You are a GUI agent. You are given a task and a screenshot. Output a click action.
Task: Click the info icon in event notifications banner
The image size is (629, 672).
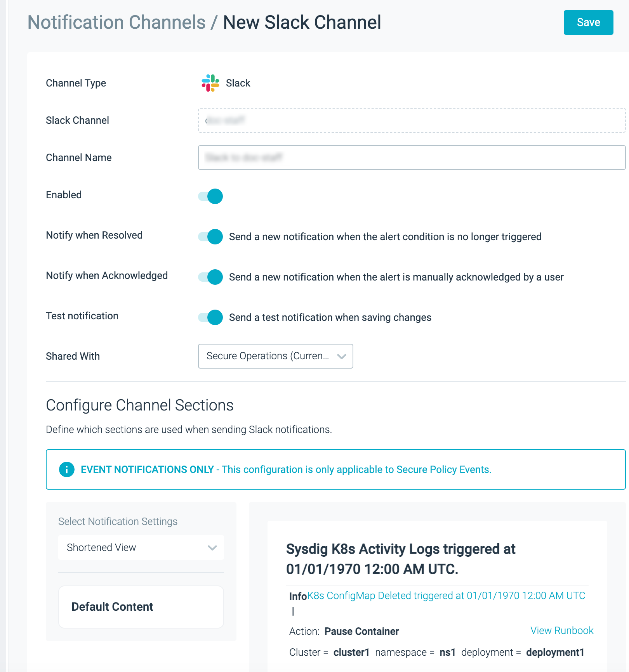pos(67,469)
